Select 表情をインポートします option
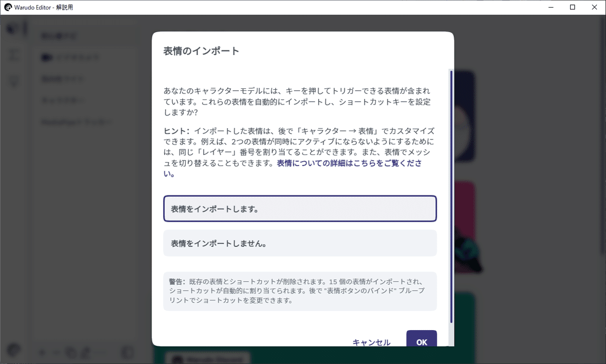Viewport: 606px width, 364px height. coord(299,209)
